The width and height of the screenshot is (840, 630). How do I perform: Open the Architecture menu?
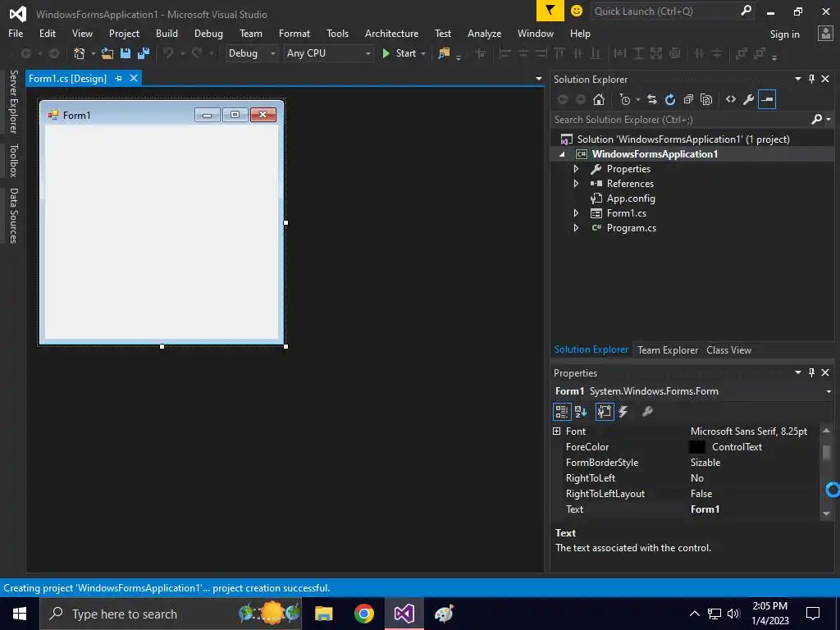click(391, 33)
